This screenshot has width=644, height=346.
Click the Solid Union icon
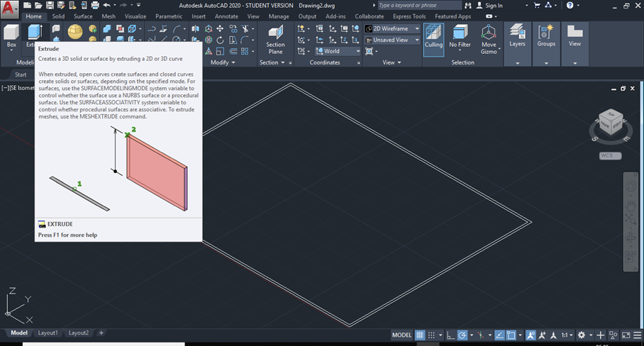[x=107, y=29]
